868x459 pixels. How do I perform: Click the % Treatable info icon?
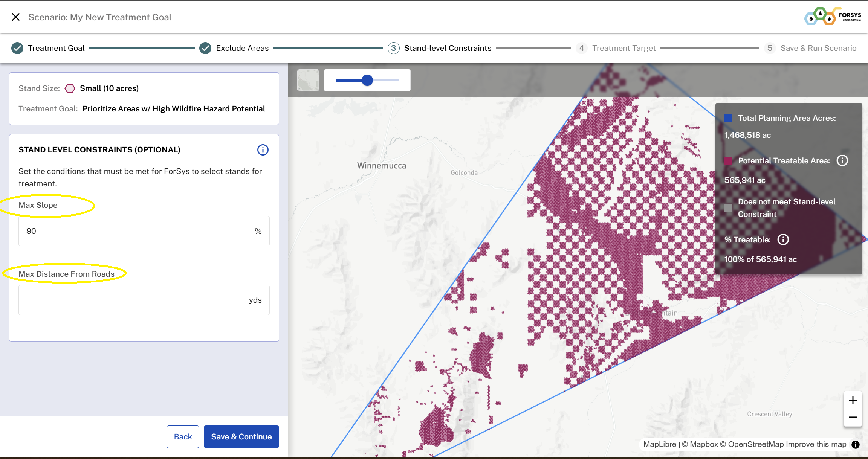pyautogui.click(x=783, y=240)
